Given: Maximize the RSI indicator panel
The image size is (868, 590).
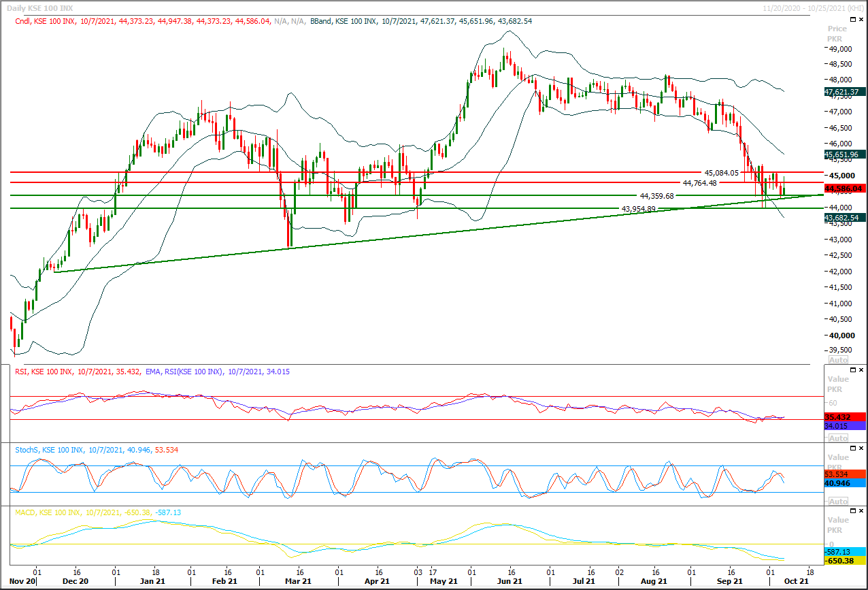Looking at the screenshot, I should click(854, 370).
